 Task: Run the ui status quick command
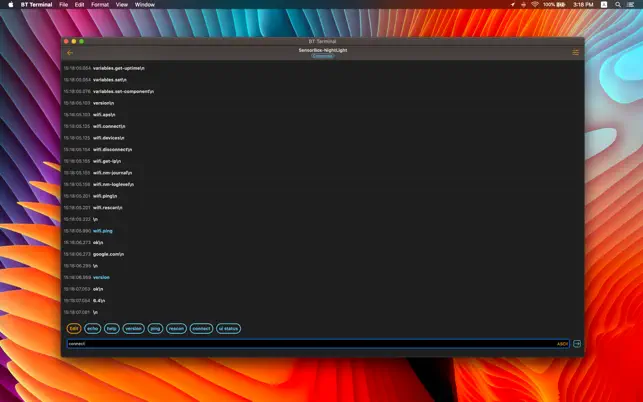(x=228, y=329)
